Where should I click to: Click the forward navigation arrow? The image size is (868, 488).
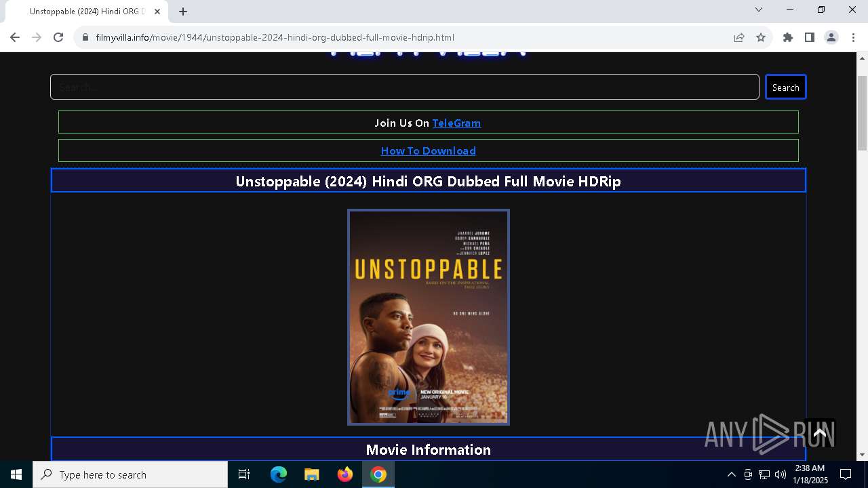click(37, 37)
